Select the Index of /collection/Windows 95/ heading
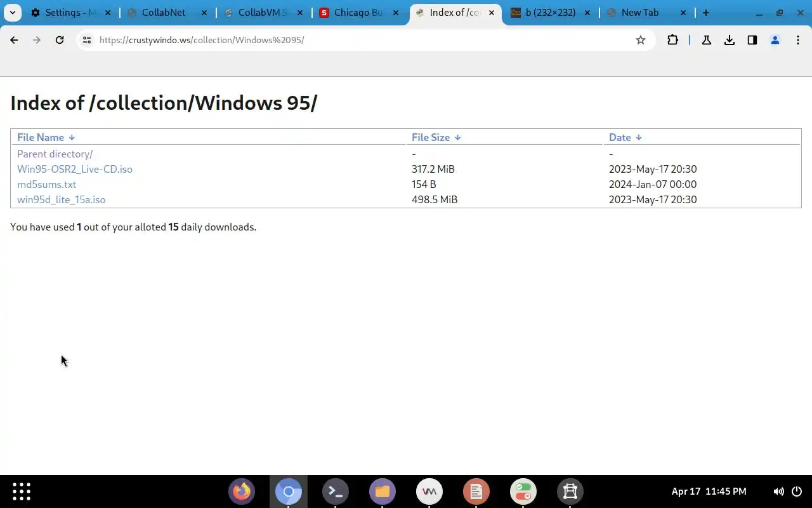 [x=164, y=103]
